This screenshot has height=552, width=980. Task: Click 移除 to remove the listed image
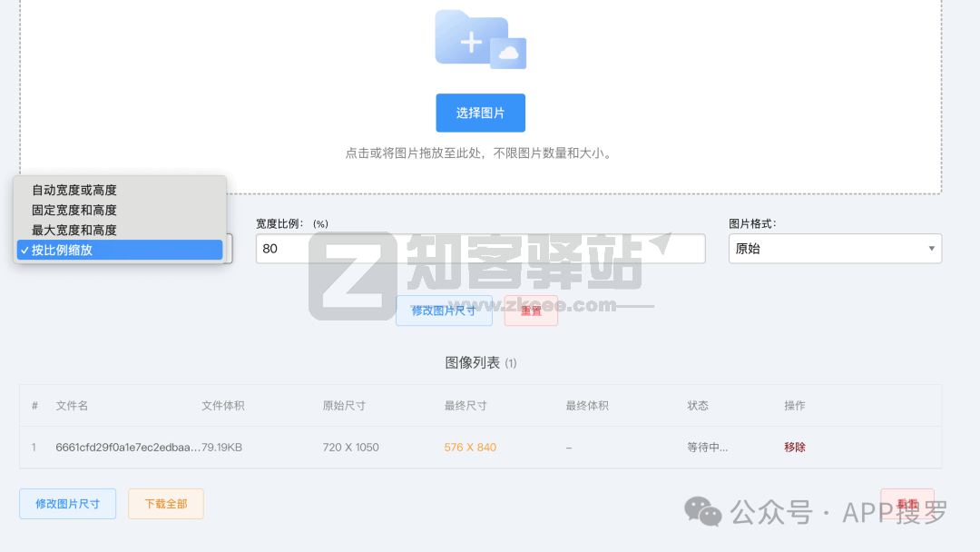[794, 448]
